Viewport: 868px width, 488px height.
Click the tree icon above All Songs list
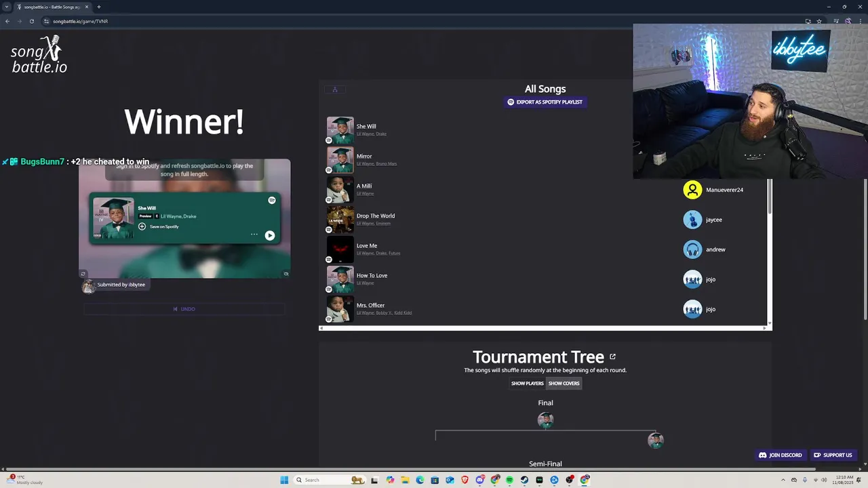(x=334, y=89)
